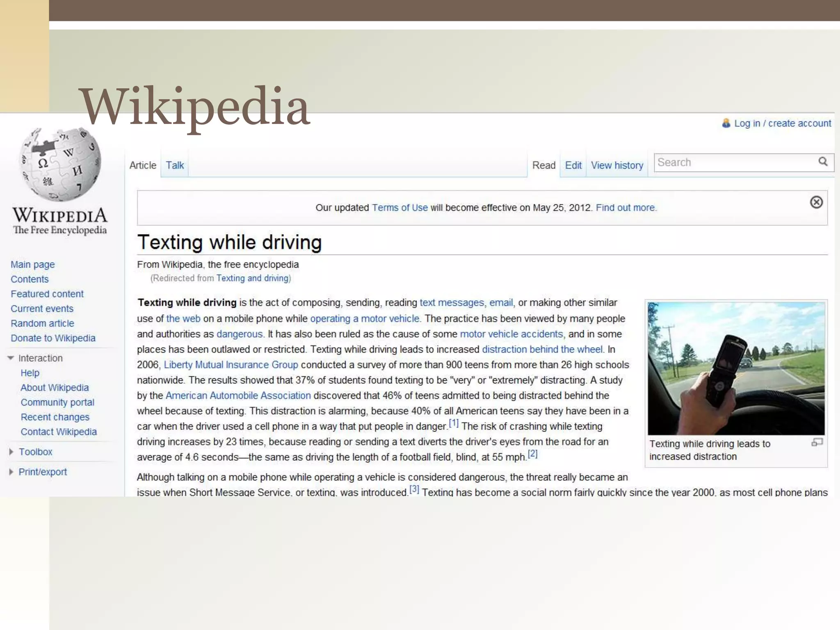Screen dimensions: 840x630
Task: Enlarge the texting while driving image icon
Action: coord(817,442)
